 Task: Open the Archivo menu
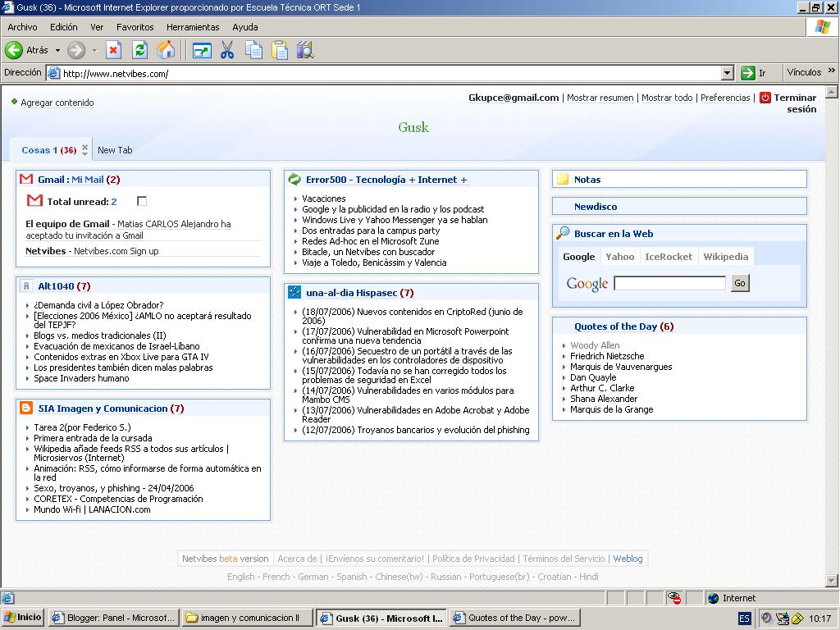tap(22, 27)
